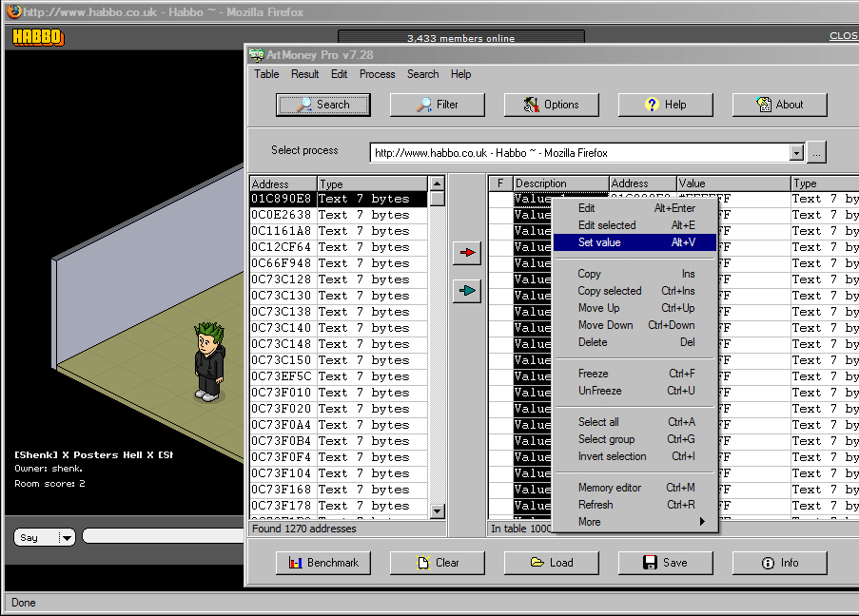Image resolution: width=859 pixels, height=616 pixels.
Task: Click the Habbo logo
Action: point(38,37)
